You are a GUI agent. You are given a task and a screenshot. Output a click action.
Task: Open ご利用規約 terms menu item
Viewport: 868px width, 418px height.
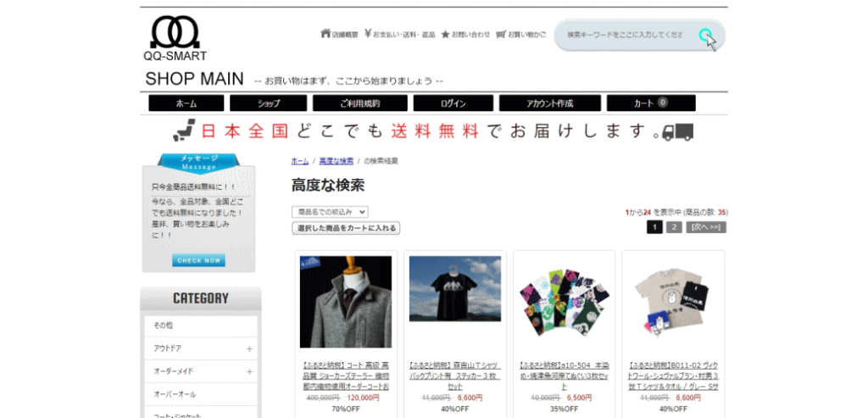point(359,103)
